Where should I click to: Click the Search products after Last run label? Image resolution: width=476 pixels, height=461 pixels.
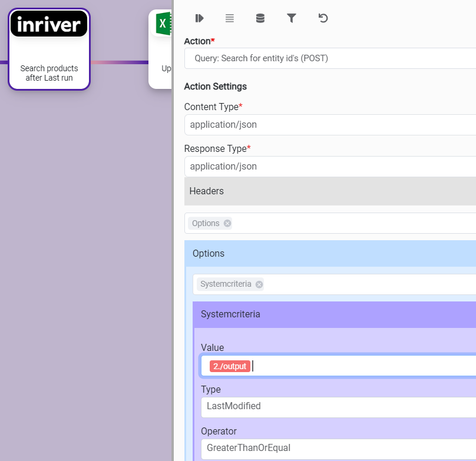point(49,73)
